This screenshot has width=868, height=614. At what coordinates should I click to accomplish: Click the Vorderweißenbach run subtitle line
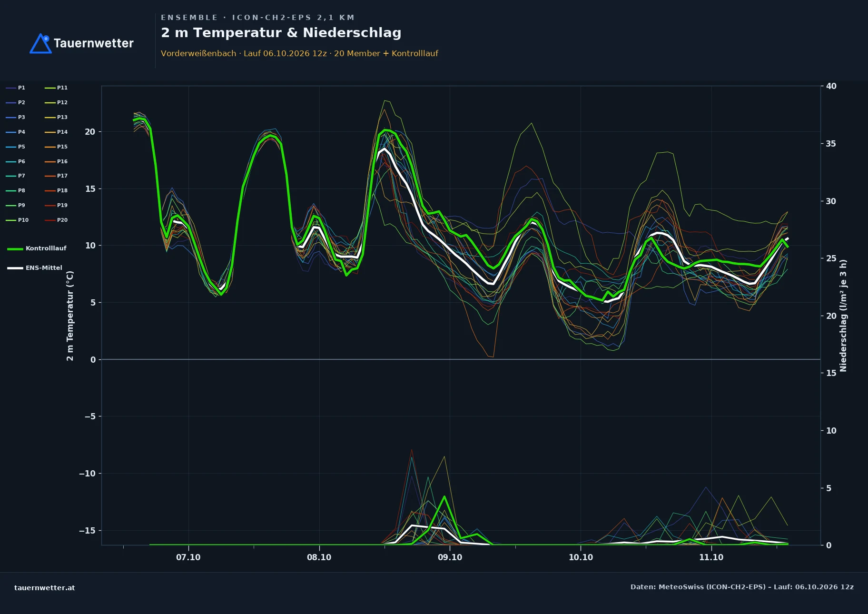pos(299,53)
